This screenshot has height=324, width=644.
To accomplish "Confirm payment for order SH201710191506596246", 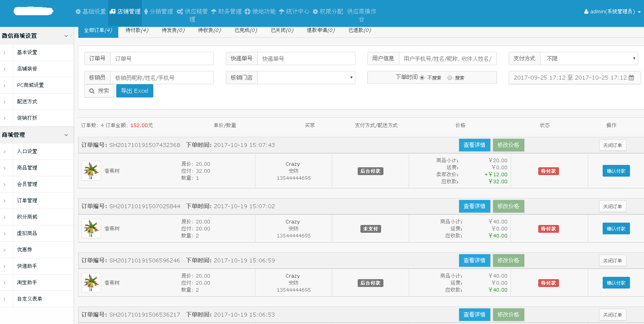I will pos(616,283).
